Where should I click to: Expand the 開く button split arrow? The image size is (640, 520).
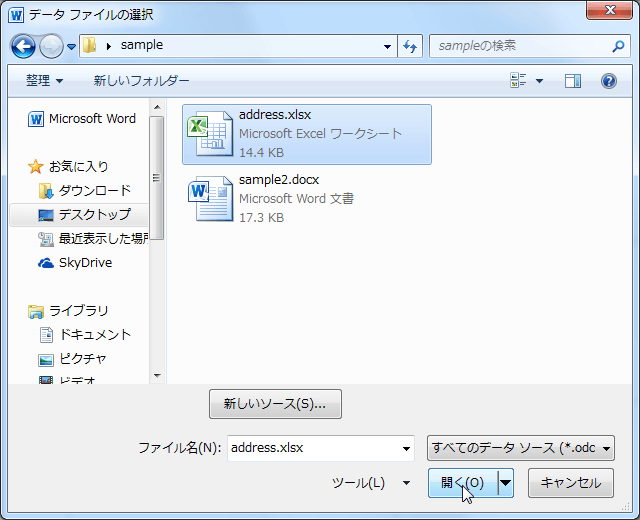point(505,483)
